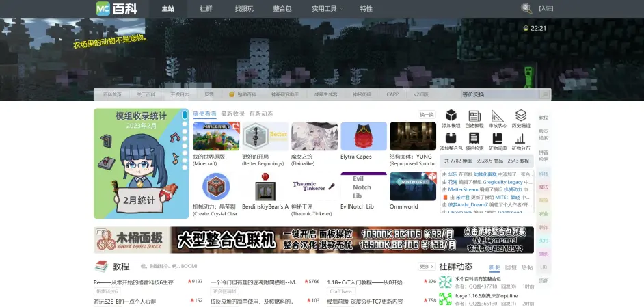644x307 pixels.
Task: Click search button in 等价交换 search bar
Action: tap(544, 94)
